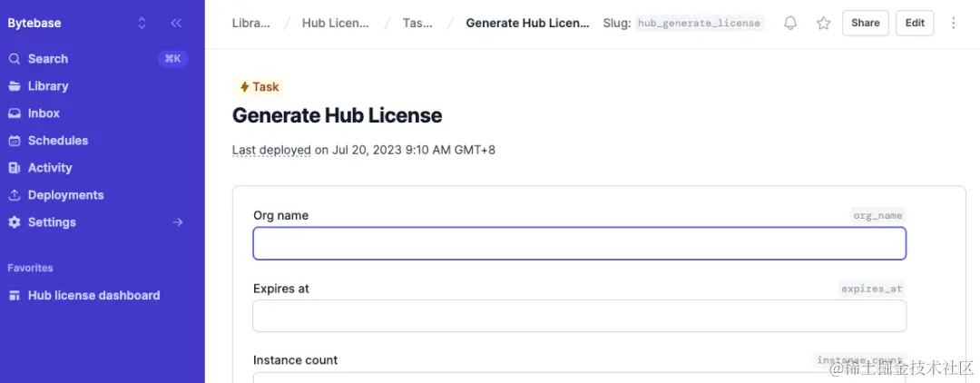
Task: Click the Inbox tray icon
Action: tap(15, 113)
